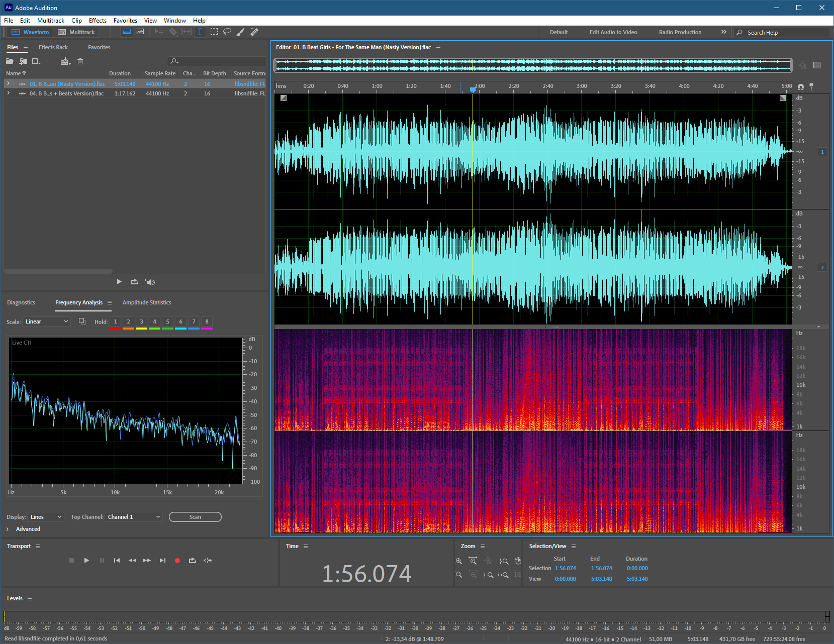Click the Scan button
Screen dimensions: 834x644
pos(195,517)
